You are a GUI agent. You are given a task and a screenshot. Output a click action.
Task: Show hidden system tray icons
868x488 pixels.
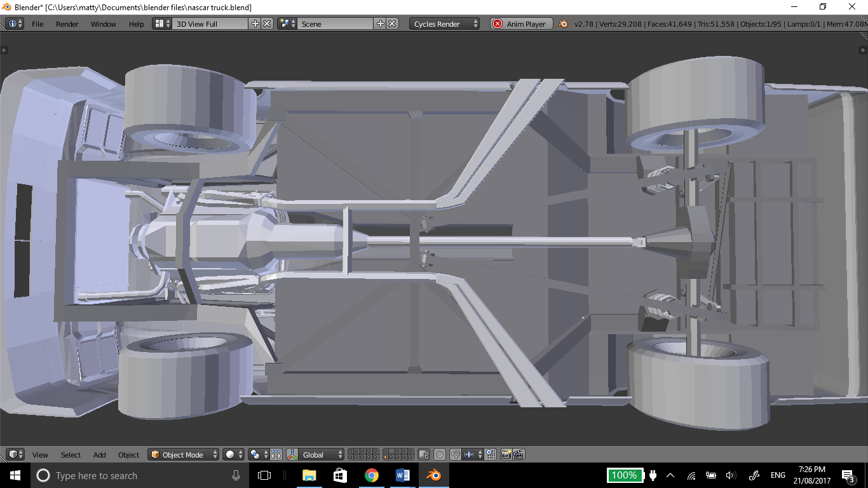(670, 475)
